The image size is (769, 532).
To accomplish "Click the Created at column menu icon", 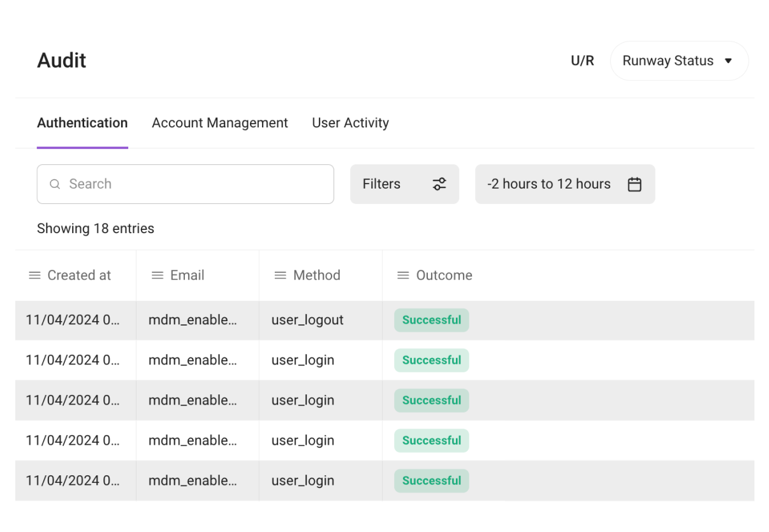I will click(x=34, y=275).
